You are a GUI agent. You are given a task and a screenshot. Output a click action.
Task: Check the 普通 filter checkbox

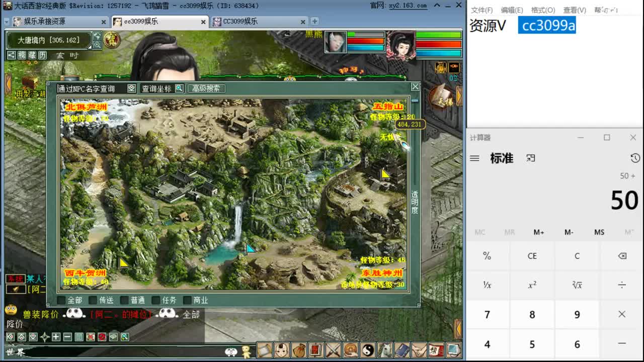point(124,300)
